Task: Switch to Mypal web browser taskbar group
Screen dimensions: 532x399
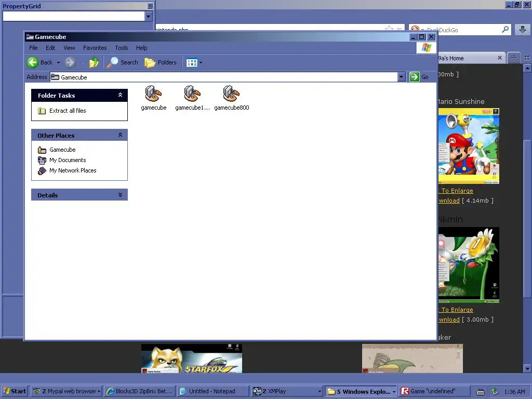Action: click(x=66, y=391)
